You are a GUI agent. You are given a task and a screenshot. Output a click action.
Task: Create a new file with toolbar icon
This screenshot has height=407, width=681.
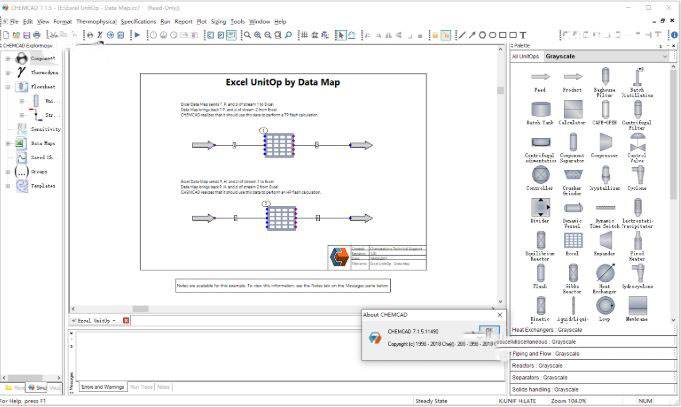click(x=6, y=35)
